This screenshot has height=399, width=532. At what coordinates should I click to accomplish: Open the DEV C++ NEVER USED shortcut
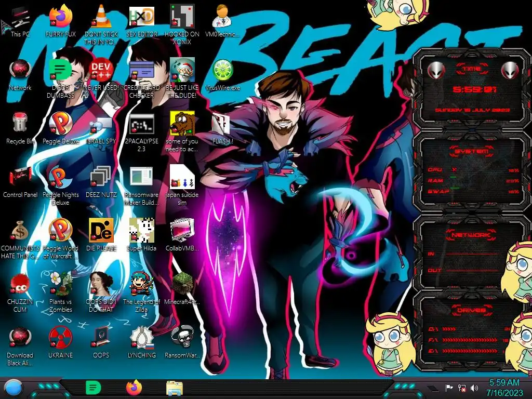(101, 75)
